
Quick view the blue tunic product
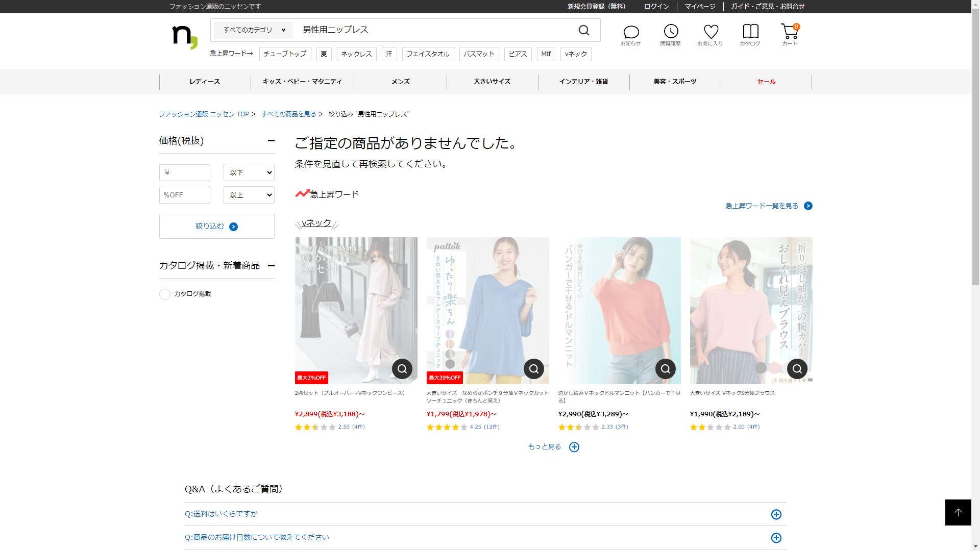point(534,369)
